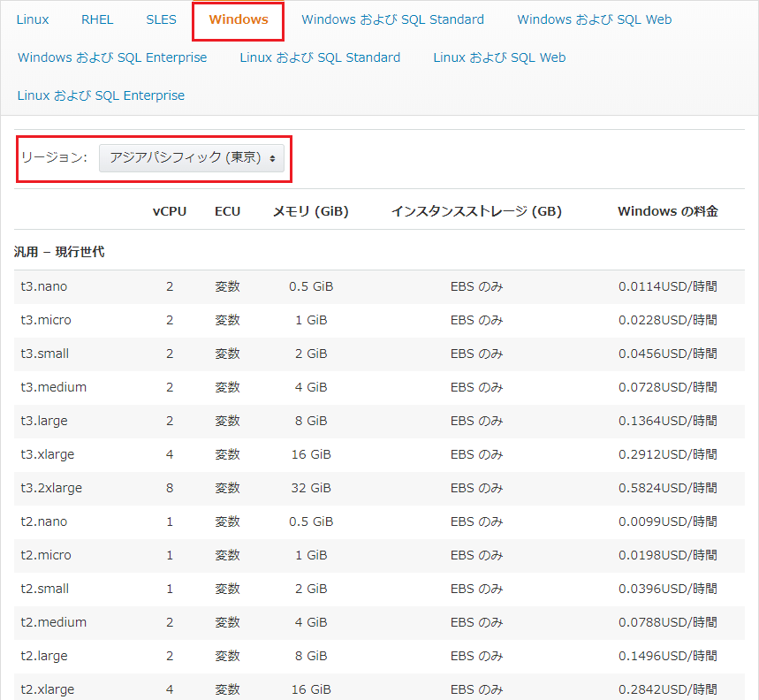Switch to Linux および SQL Standard tab
759x700 pixels.
point(320,57)
